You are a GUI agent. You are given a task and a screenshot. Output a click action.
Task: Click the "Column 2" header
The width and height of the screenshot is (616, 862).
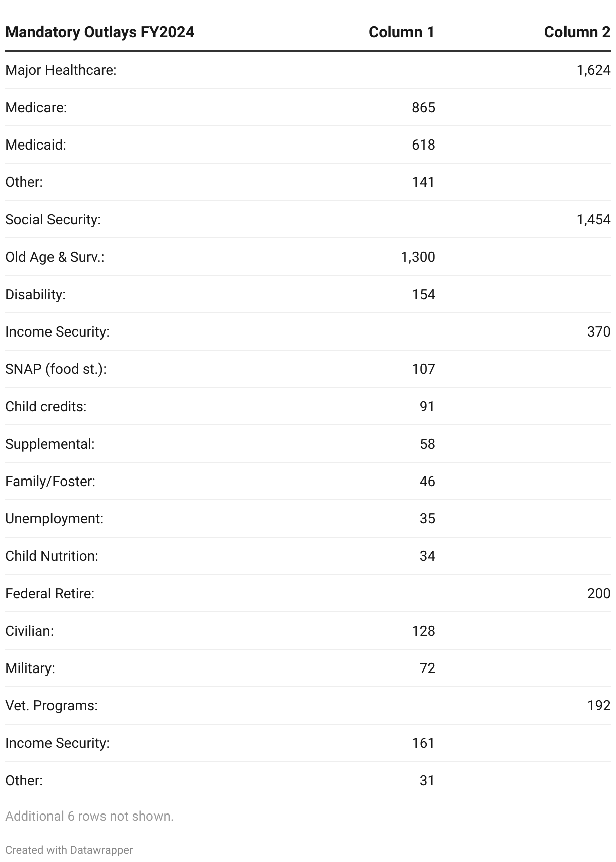tap(577, 32)
